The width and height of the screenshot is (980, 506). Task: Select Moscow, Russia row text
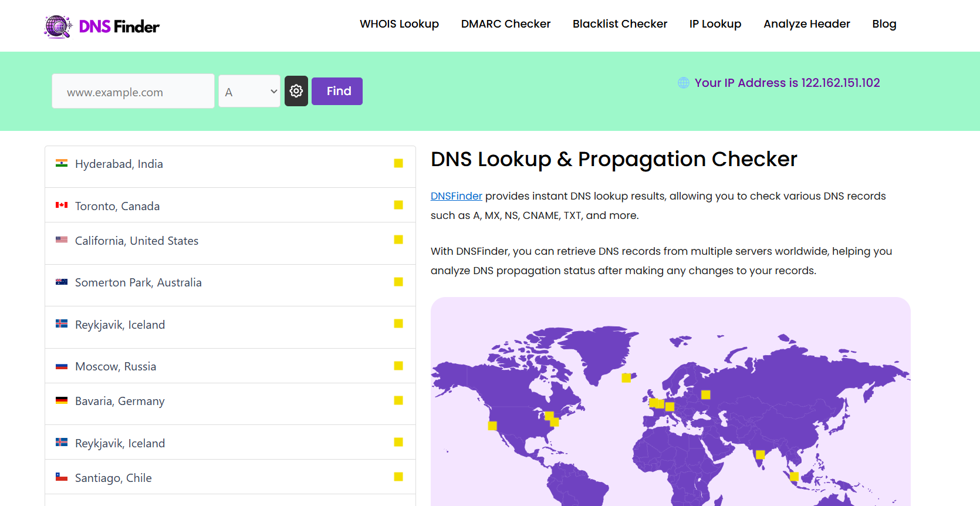pos(116,366)
